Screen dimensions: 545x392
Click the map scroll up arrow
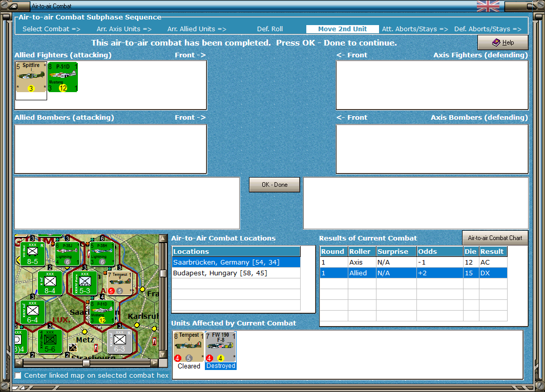tap(163, 238)
